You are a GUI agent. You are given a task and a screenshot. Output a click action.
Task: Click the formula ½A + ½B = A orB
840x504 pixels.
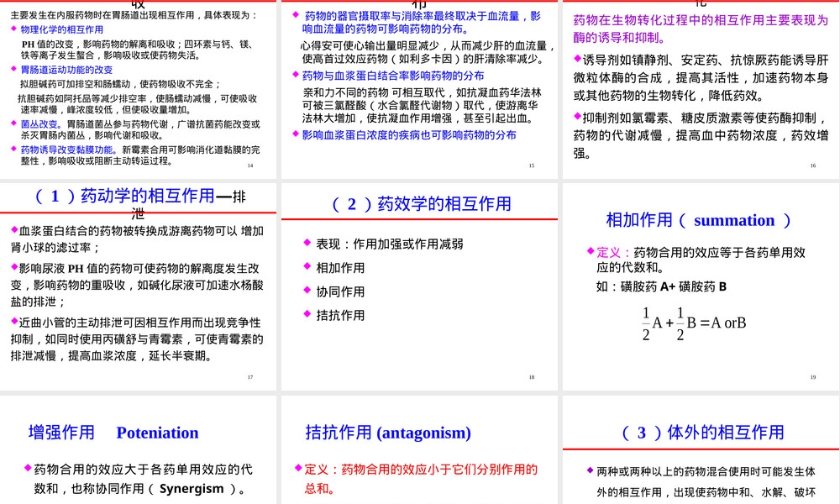pos(693,323)
